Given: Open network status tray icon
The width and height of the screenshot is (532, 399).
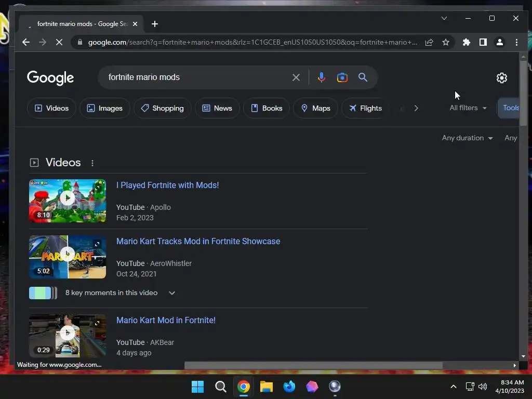Looking at the screenshot, I should point(470,387).
